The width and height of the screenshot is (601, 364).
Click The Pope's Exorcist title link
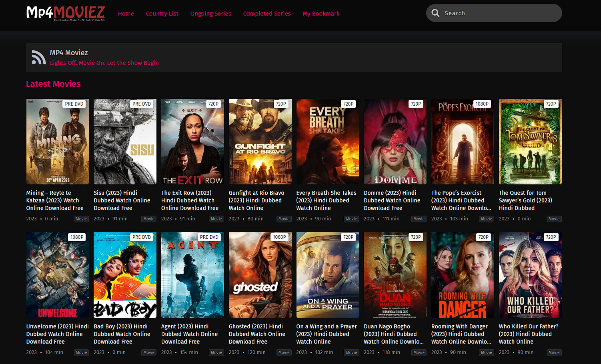(x=461, y=200)
